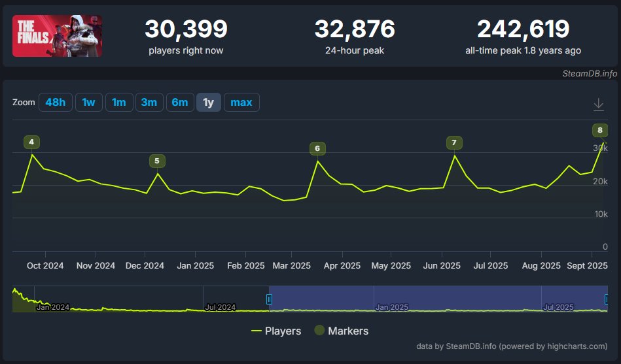Grab the right navigator range handle
This screenshot has height=364, width=621.
pyautogui.click(x=606, y=299)
